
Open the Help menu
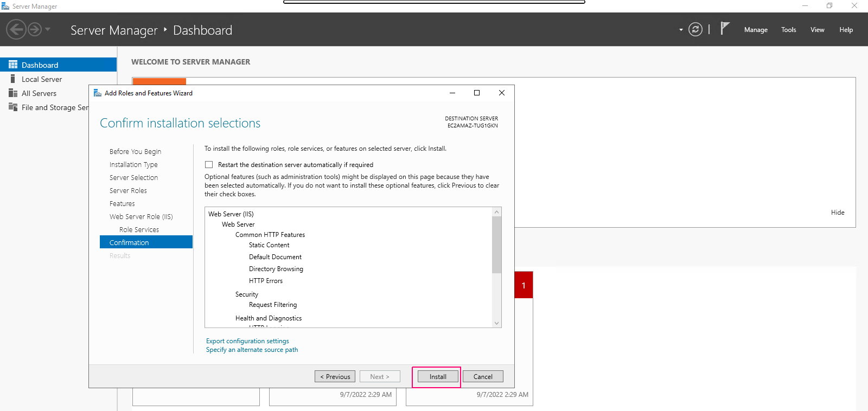846,30
